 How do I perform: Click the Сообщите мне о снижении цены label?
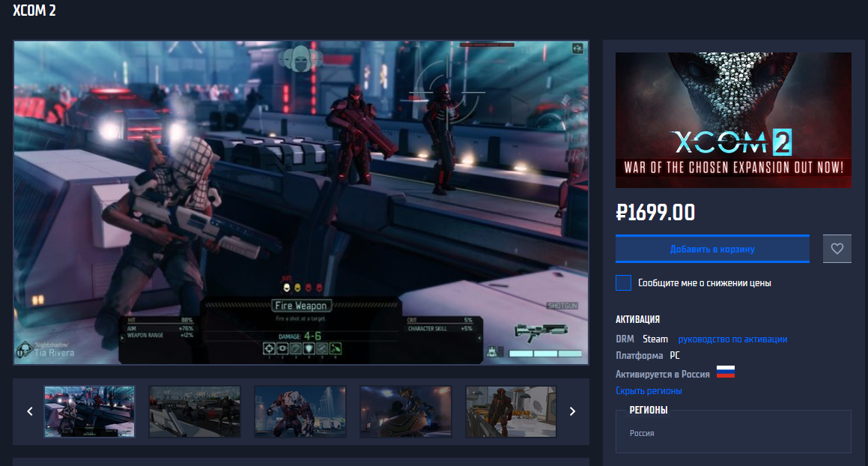704,282
